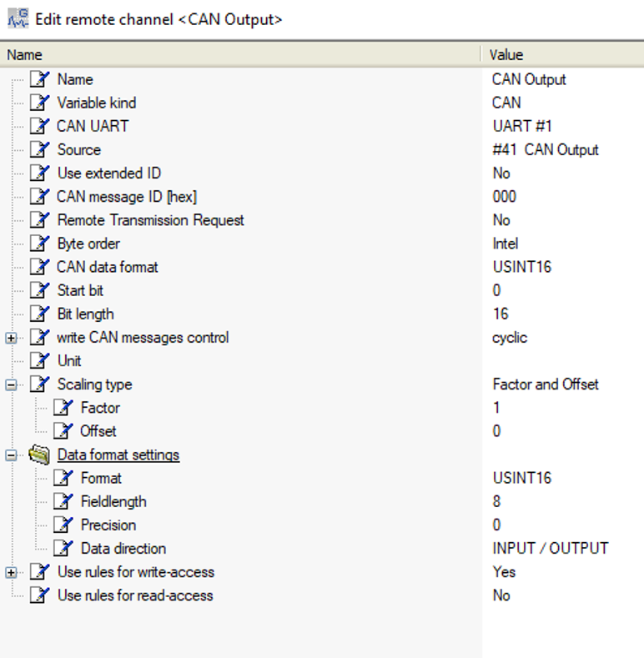
Task: Click edit icon beside write CAN messages control
Action: (40, 338)
